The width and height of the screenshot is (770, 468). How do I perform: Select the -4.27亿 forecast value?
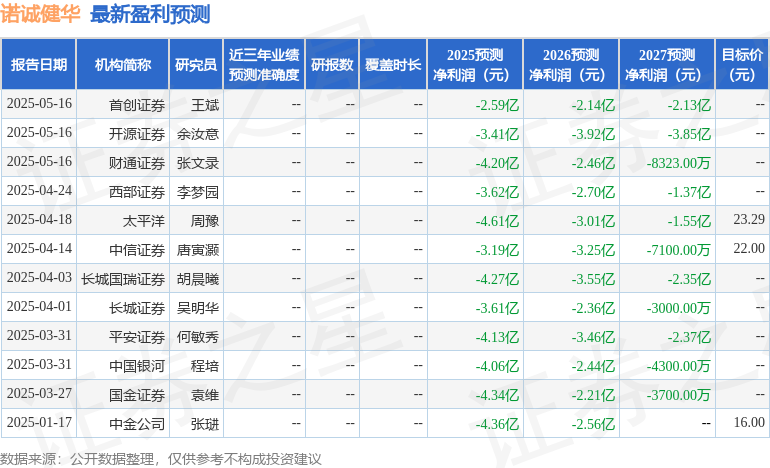[497, 279]
